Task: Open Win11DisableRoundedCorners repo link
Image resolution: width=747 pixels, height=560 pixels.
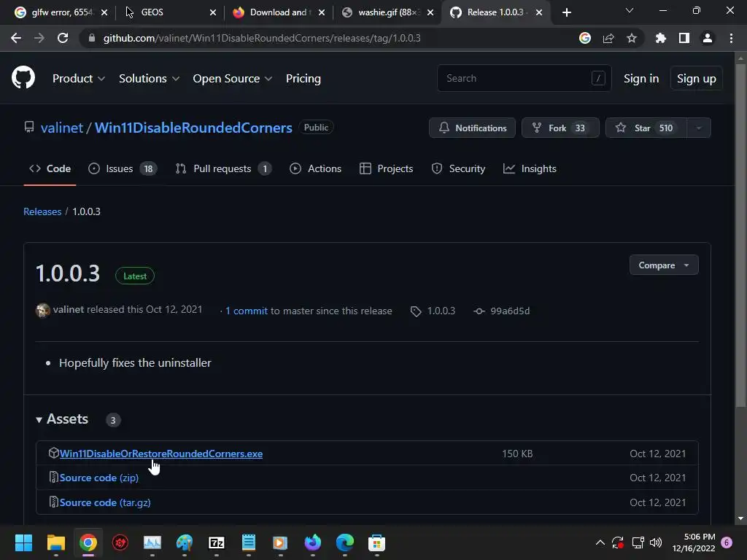Action: click(x=193, y=128)
